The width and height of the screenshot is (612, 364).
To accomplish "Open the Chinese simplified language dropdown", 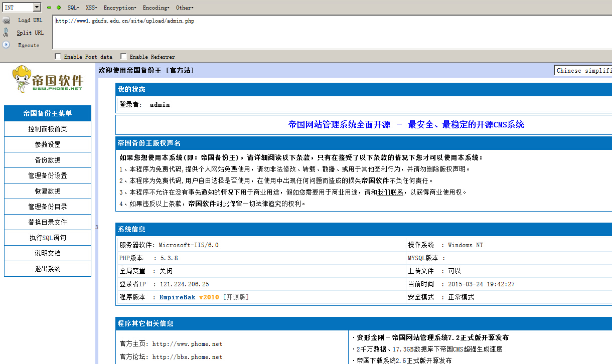I will 583,71.
